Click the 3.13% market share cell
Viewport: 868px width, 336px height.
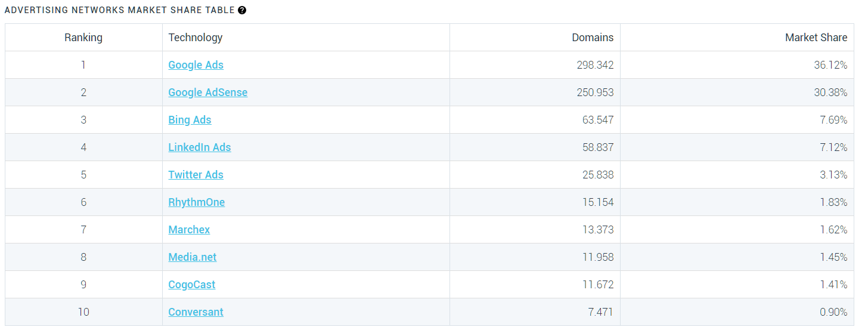point(737,175)
